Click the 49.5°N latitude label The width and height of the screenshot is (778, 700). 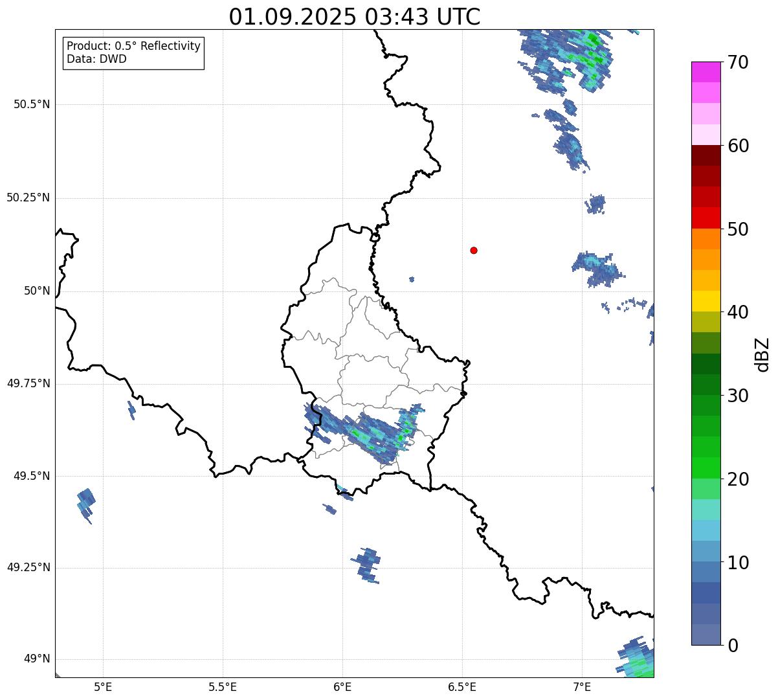tap(32, 476)
